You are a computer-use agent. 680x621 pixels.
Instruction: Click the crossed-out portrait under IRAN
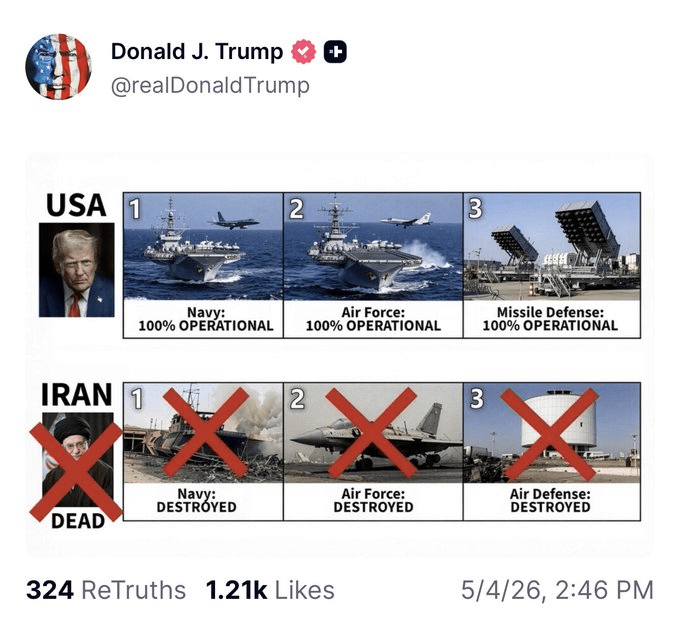click(77, 461)
